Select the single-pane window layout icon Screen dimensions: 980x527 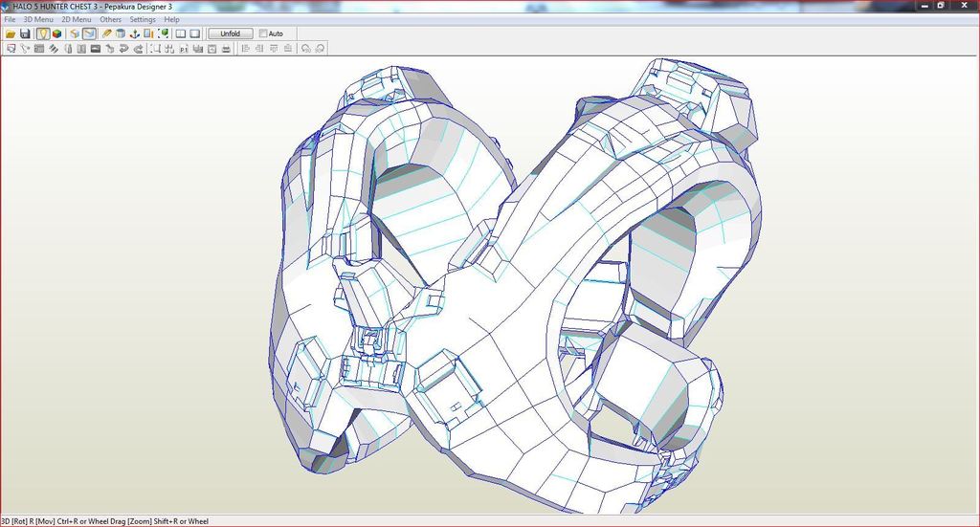click(195, 33)
